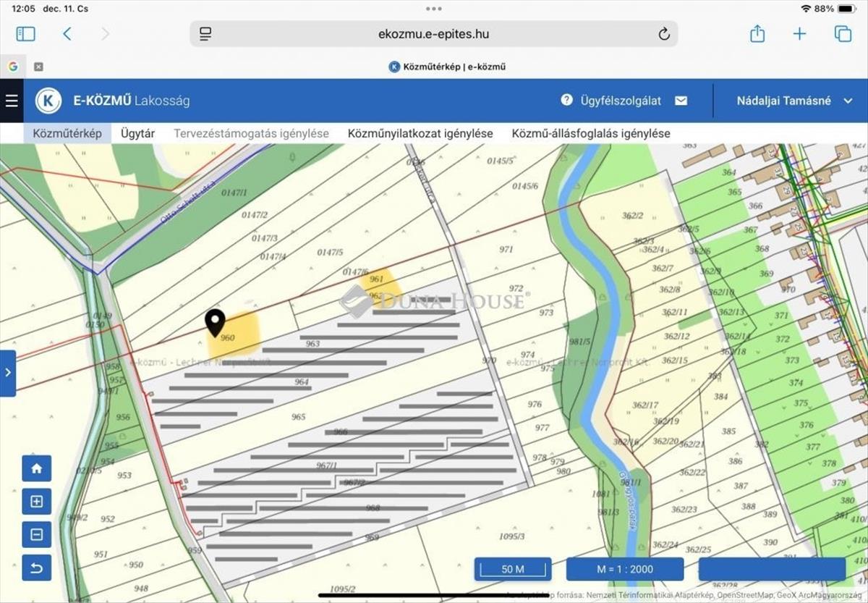Viewport: 868px width, 603px height.
Task: Open Ügyfélszolgálat customer service link
Action: coord(611,101)
